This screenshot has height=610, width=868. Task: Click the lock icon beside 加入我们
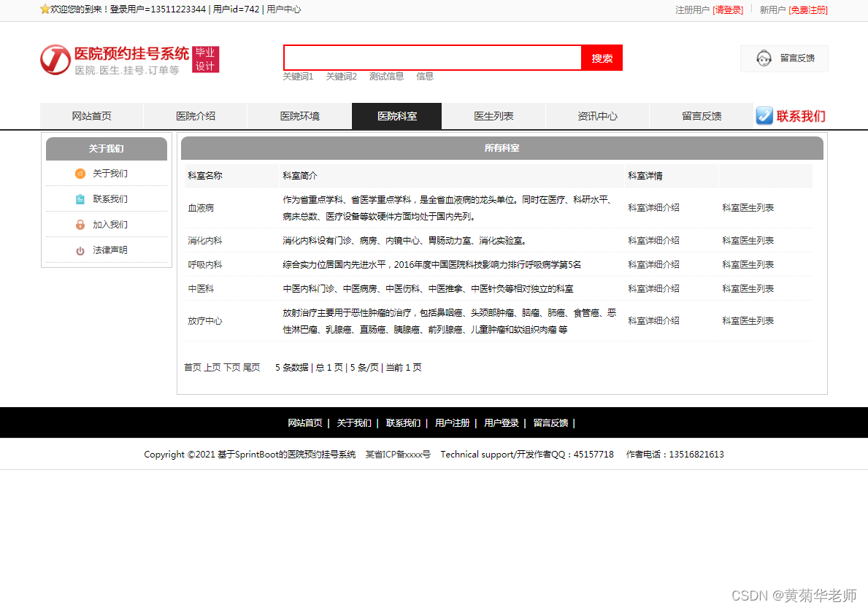[80, 224]
